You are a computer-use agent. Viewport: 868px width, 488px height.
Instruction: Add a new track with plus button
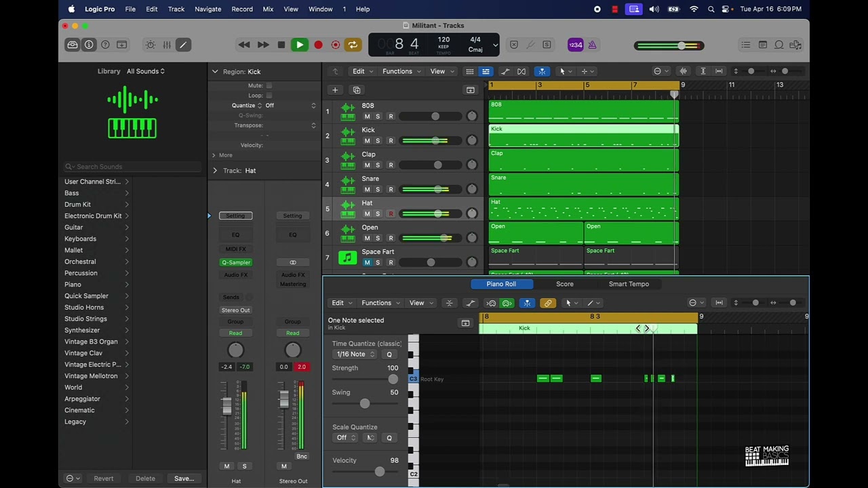tap(335, 89)
